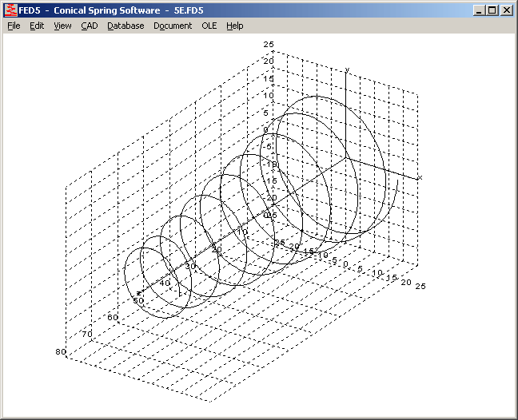Open the Document menu

coord(173,26)
